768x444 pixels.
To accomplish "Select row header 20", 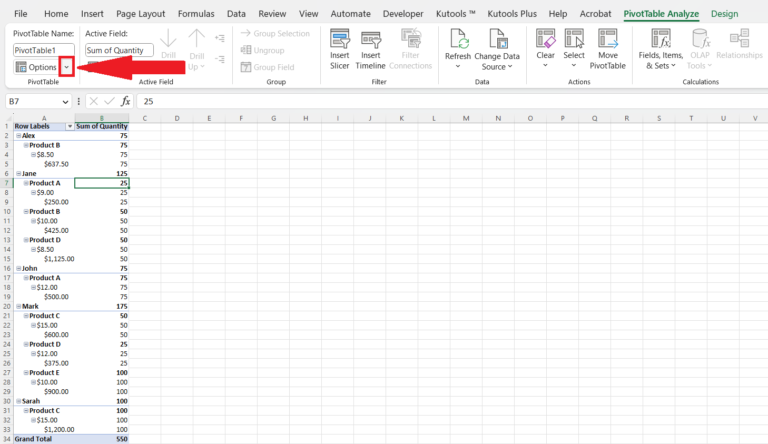I will [7, 306].
